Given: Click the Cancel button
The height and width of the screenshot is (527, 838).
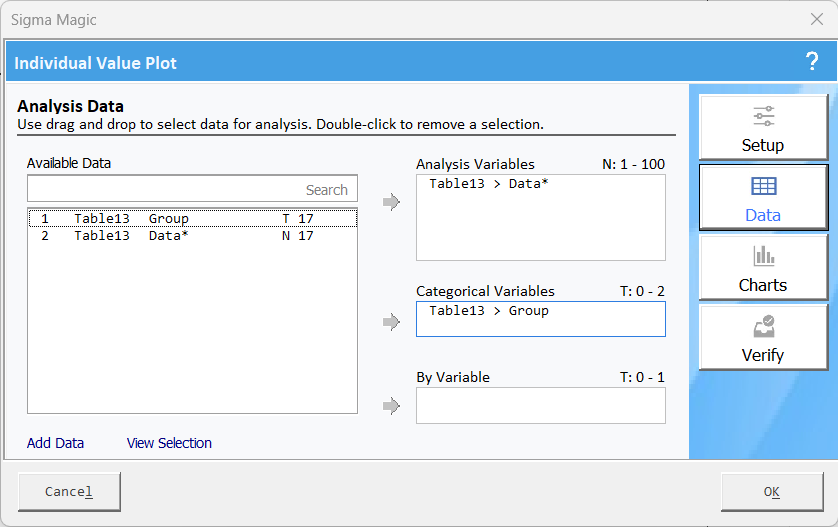Looking at the screenshot, I should (x=69, y=491).
